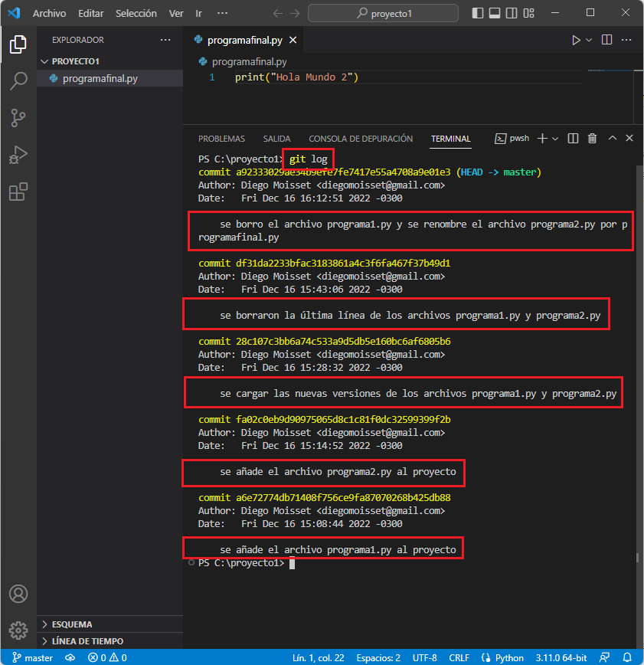This screenshot has width=644, height=665.
Task: Select interpreter 3.11.0 64-bit
Action: coord(561,657)
